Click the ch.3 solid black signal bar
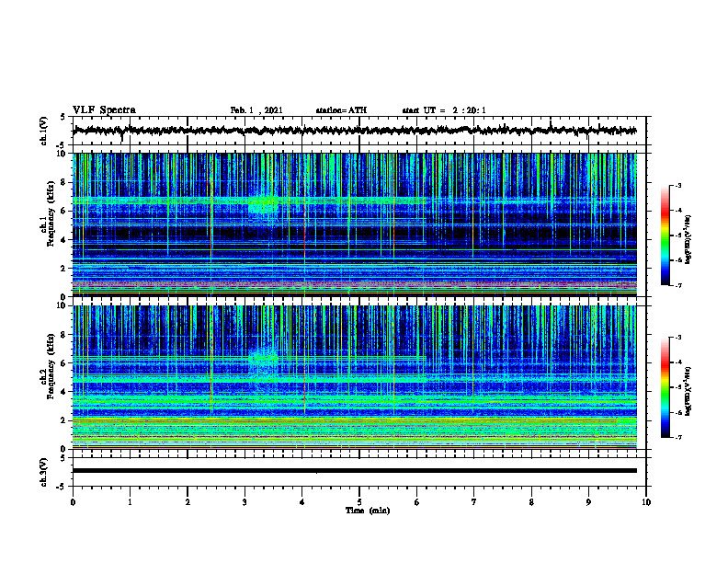 [x=354, y=471]
